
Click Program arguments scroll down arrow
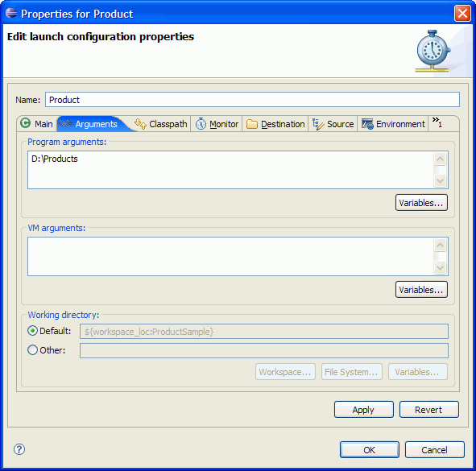(441, 180)
